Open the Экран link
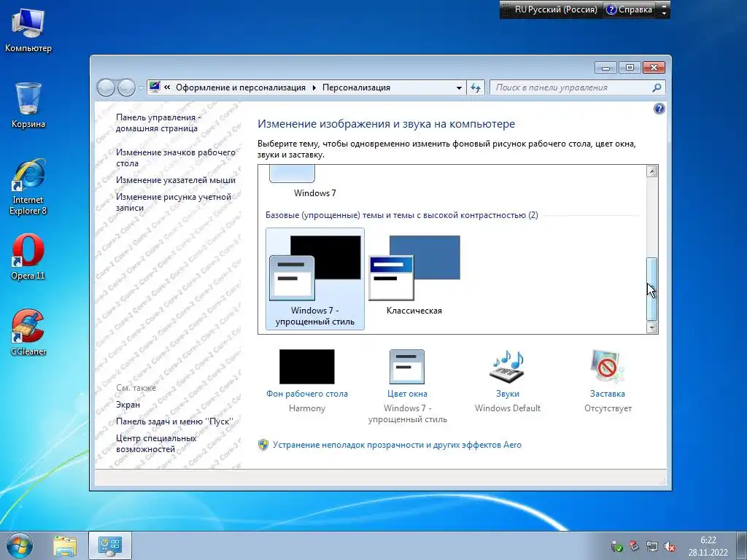This screenshot has width=747, height=560. coord(128,405)
